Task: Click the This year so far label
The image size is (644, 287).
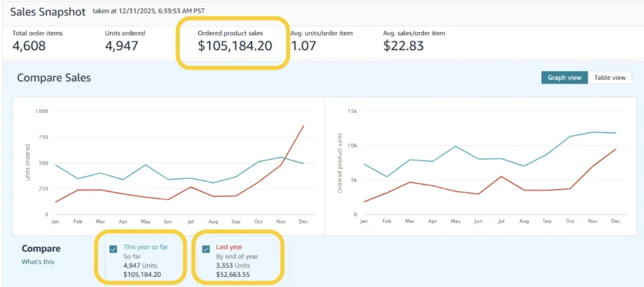Action: (x=145, y=247)
